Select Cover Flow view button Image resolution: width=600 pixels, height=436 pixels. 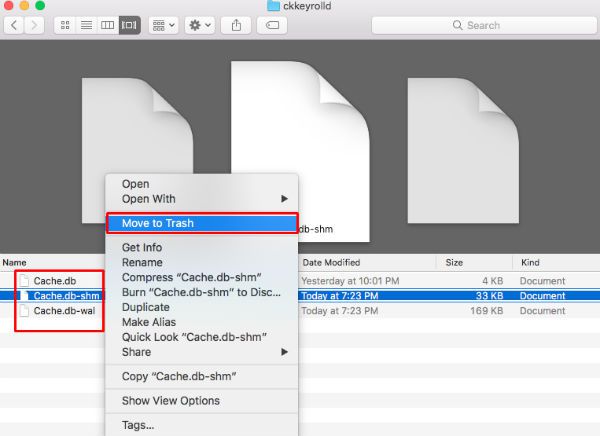(x=129, y=25)
